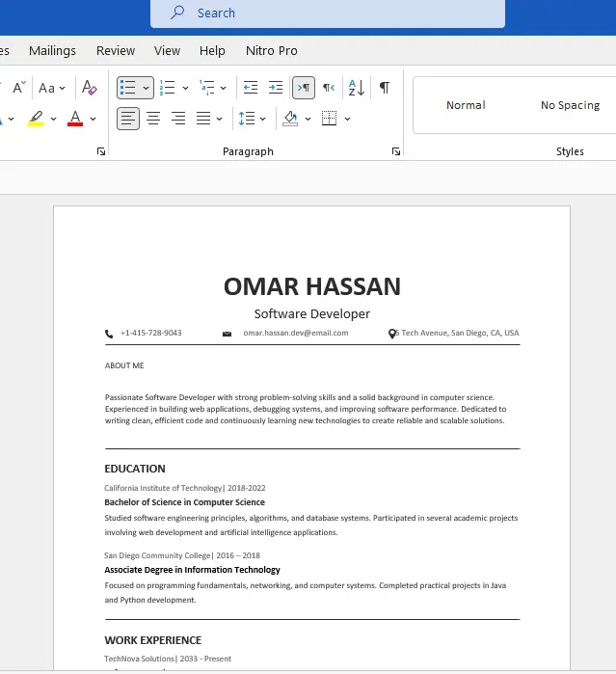This screenshot has height=674, width=616.
Task: Apply justify alignment to text
Action: [203, 119]
